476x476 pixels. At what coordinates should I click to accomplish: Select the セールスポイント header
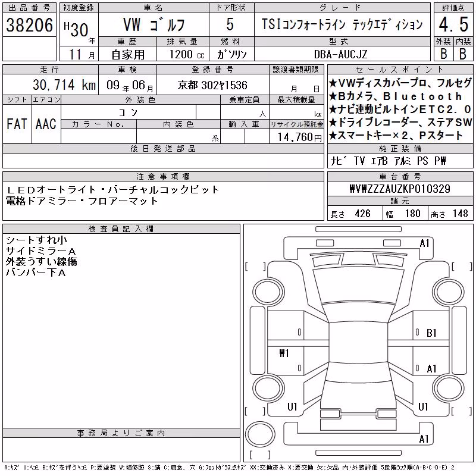click(x=400, y=69)
